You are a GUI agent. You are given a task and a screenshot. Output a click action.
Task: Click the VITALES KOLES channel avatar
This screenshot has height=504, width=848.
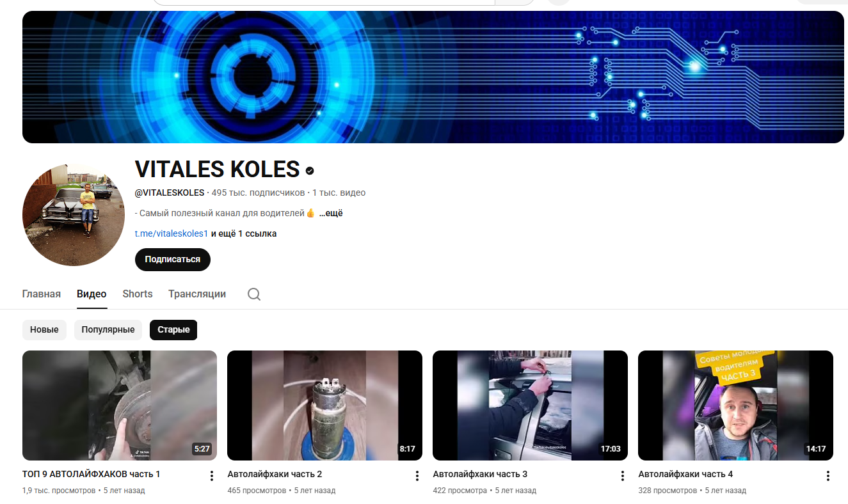click(74, 215)
